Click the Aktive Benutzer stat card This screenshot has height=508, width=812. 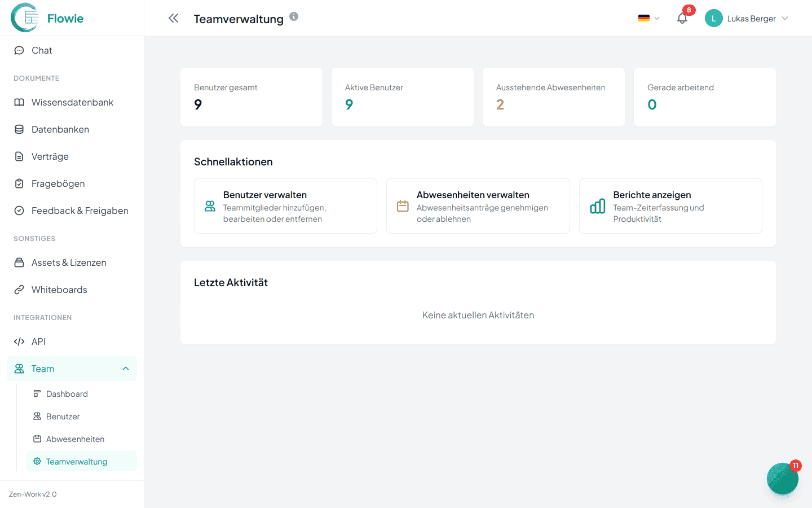coord(403,97)
